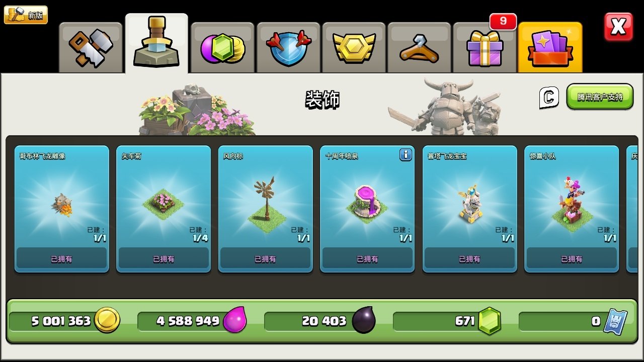The height and width of the screenshot is (362, 644).
Task: Select the 矢车菊 flower bed card
Action: [x=164, y=209]
